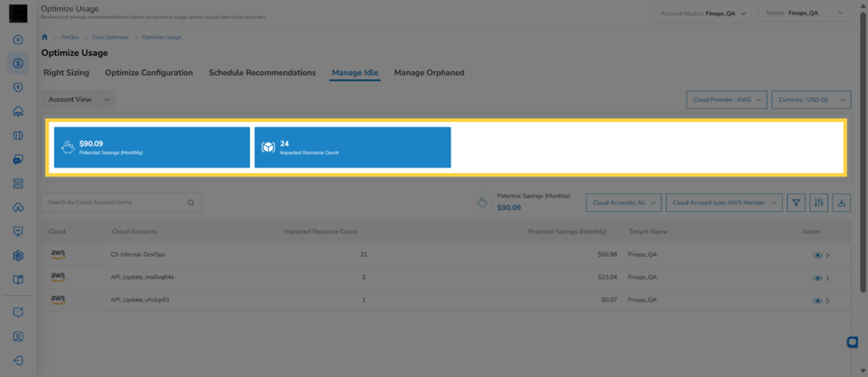Click AWS logo in CS-Internal-DevOps row

[x=58, y=255]
